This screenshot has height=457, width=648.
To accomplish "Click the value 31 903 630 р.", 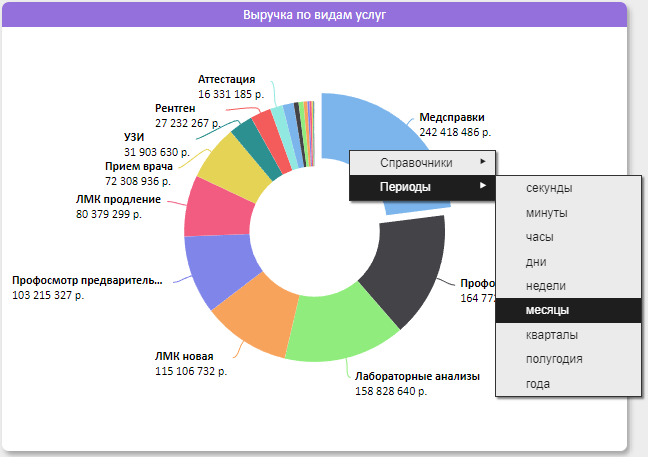I will tap(157, 152).
